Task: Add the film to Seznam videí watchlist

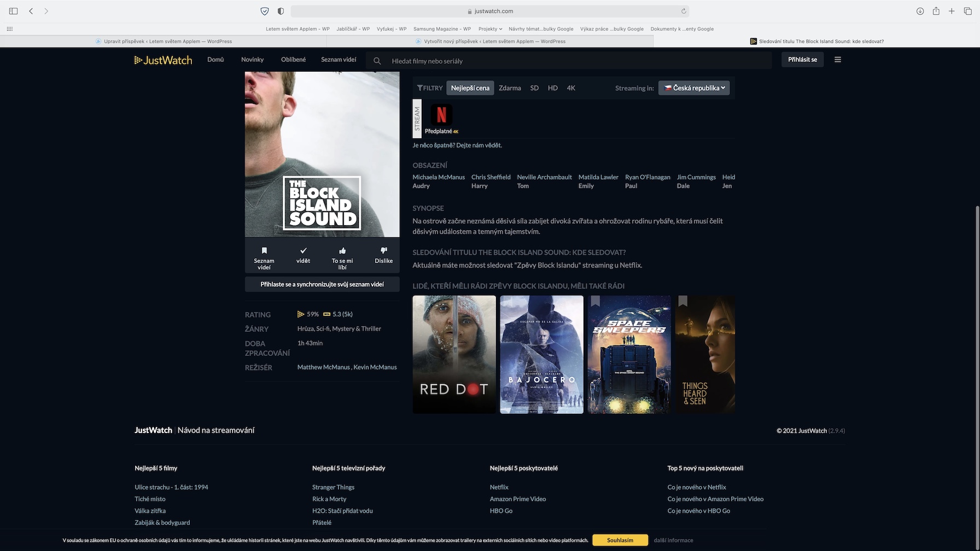Action: 264,257
